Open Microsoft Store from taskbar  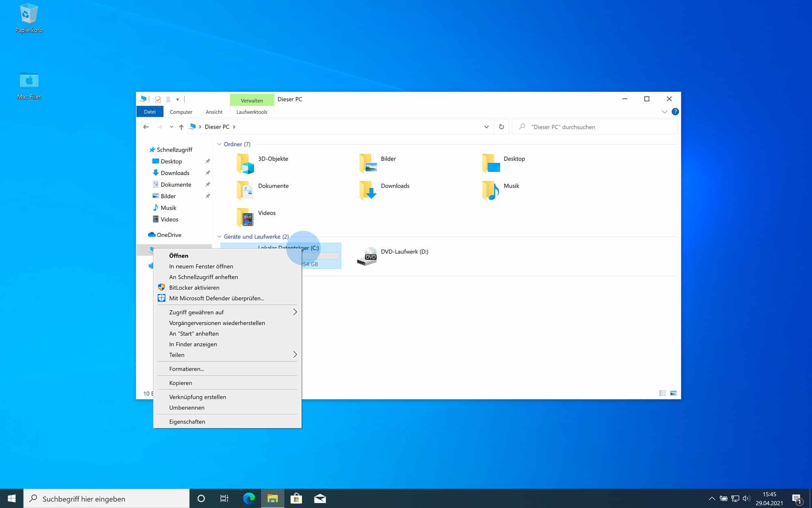(296, 499)
